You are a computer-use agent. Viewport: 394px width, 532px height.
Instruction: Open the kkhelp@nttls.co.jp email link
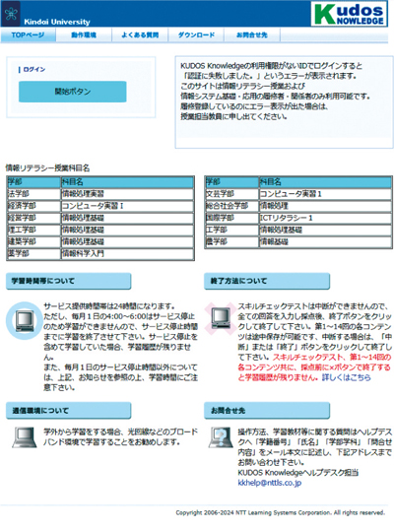click(270, 483)
